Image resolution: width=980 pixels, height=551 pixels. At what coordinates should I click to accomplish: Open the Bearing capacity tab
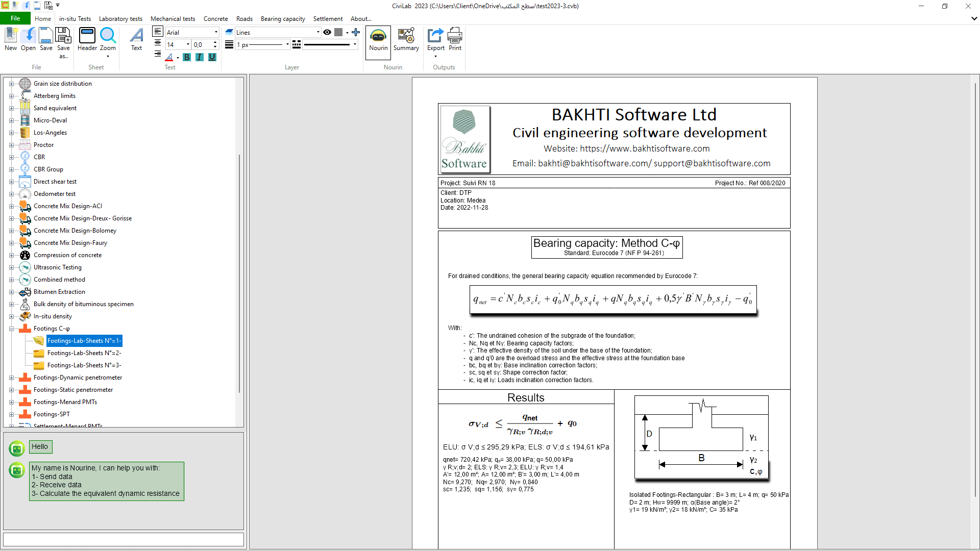[x=282, y=19]
